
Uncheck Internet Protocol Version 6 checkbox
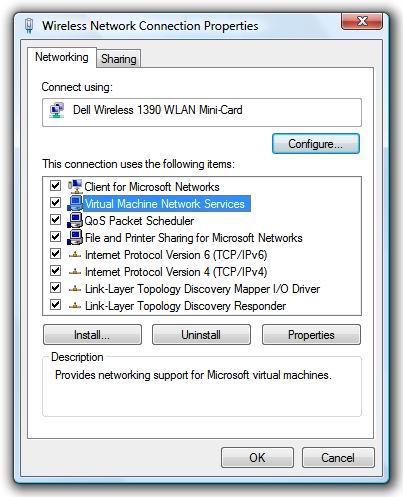point(55,253)
